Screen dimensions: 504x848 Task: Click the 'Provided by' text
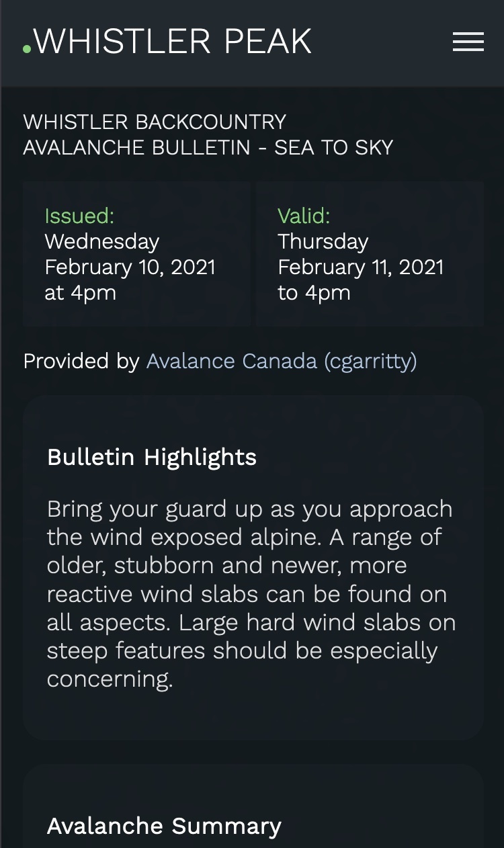81,361
